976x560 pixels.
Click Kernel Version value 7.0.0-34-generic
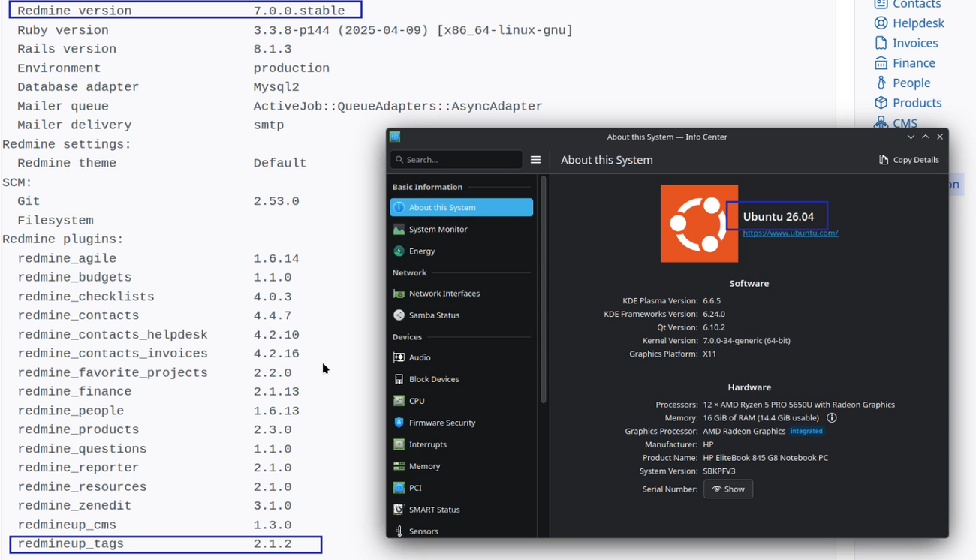746,341
